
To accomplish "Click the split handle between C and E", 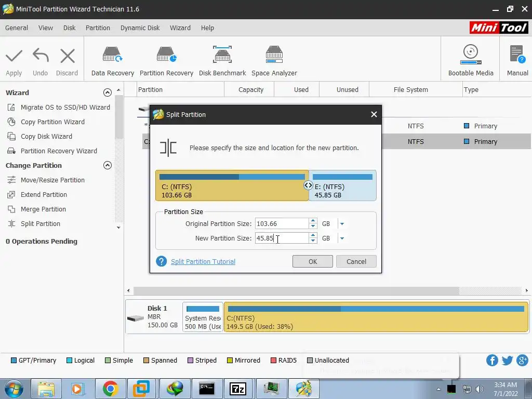I will click(x=308, y=185).
